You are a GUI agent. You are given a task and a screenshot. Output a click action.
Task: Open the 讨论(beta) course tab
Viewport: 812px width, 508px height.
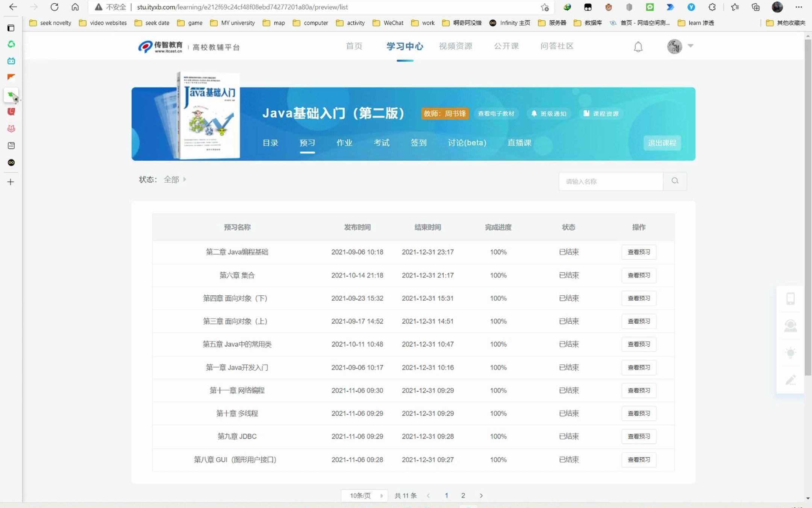tap(467, 143)
